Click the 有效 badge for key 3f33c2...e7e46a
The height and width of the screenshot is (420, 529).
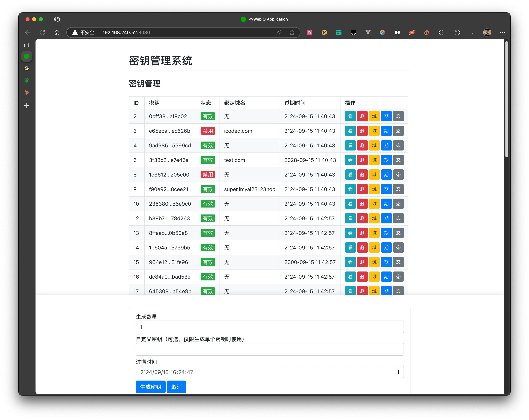[x=208, y=160]
